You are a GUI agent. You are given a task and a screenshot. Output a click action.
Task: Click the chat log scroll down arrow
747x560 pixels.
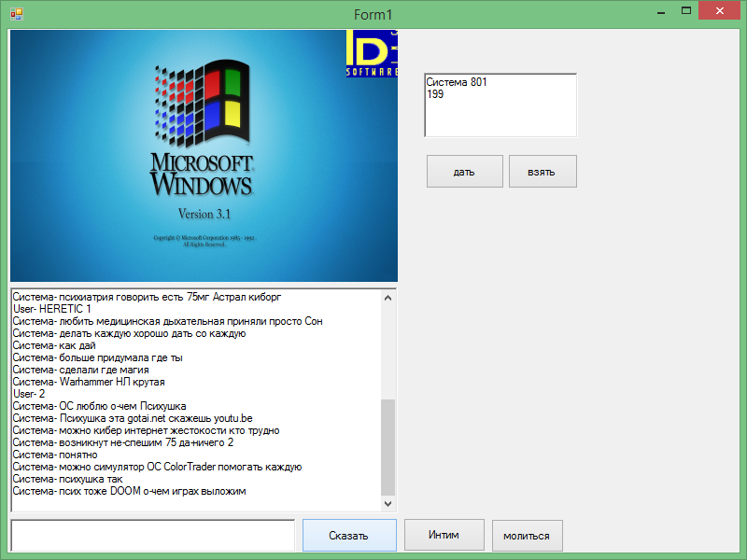pyautogui.click(x=388, y=504)
